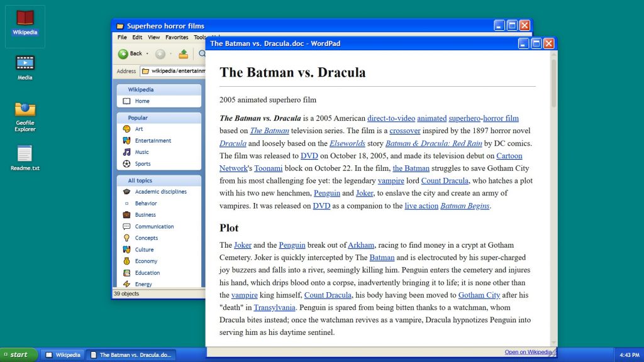Screen dimensions: 644x362
Task: Click the 39 objects status bar text
Action: click(x=126, y=294)
